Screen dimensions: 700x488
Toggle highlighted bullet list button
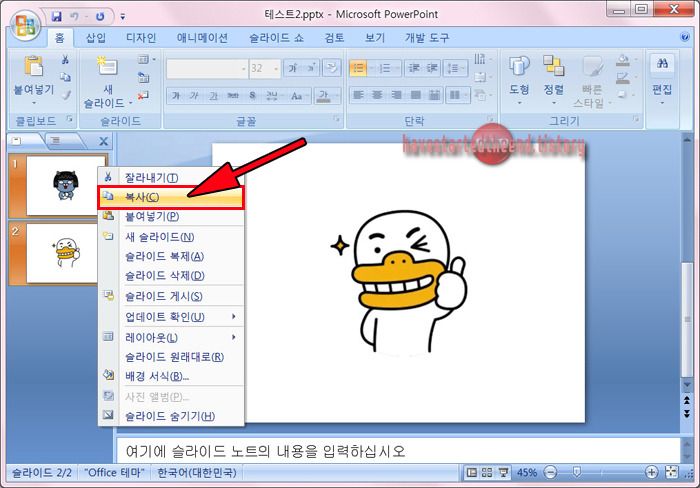[x=358, y=68]
